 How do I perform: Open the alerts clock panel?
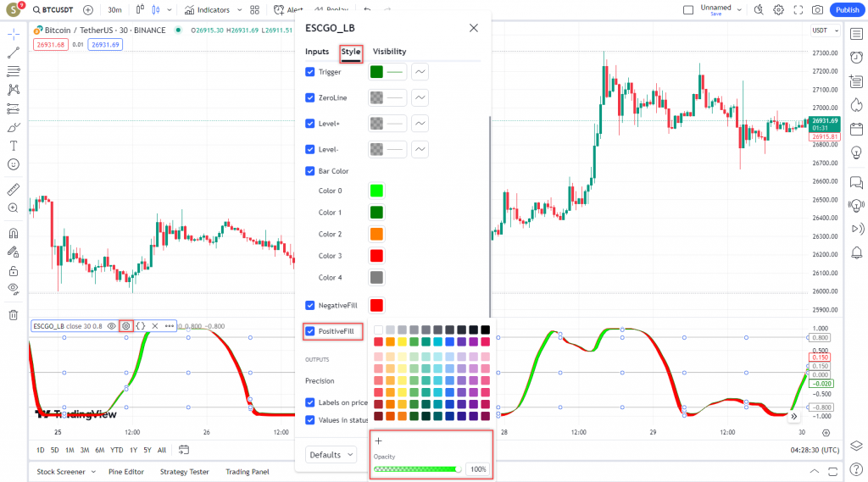856,58
